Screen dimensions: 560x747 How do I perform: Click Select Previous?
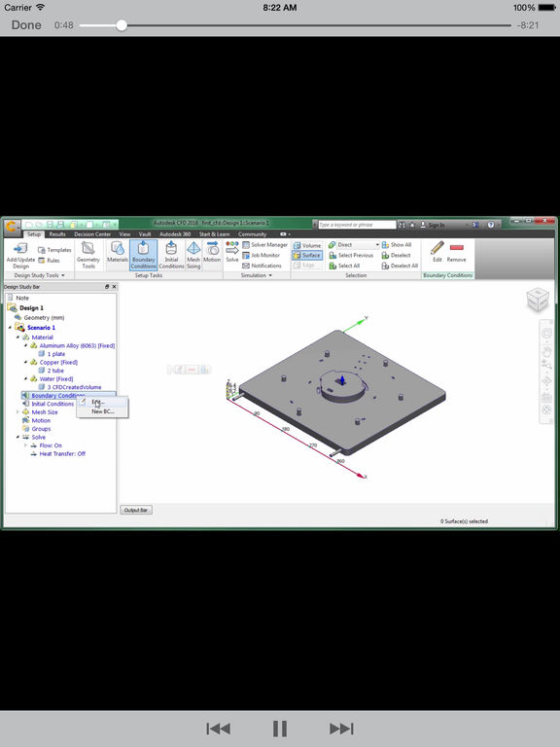[351, 256]
